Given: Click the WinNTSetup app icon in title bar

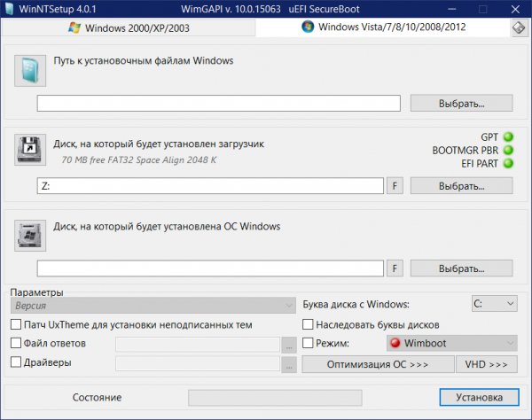Looking at the screenshot, I should click(x=9, y=9).
